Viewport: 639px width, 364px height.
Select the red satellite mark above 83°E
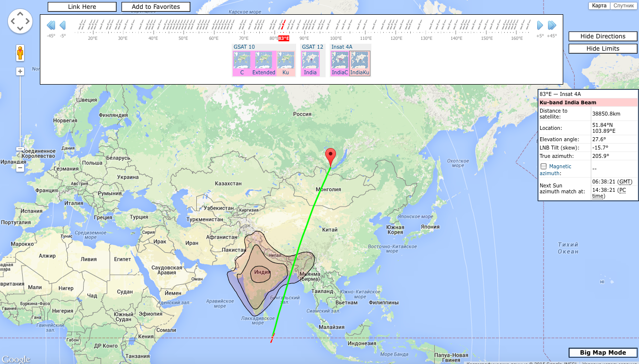[x=283, y=25]
